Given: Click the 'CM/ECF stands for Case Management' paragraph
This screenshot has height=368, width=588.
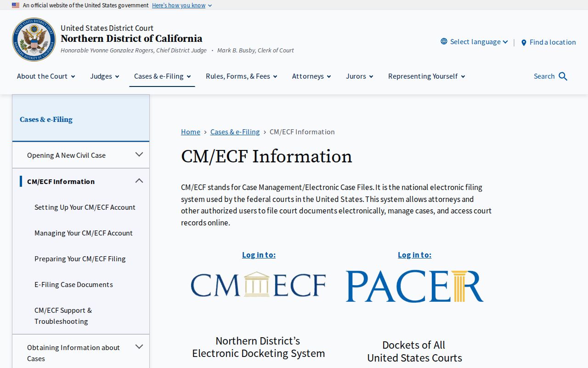Looking at the screenshot, I should coord(336,205).
